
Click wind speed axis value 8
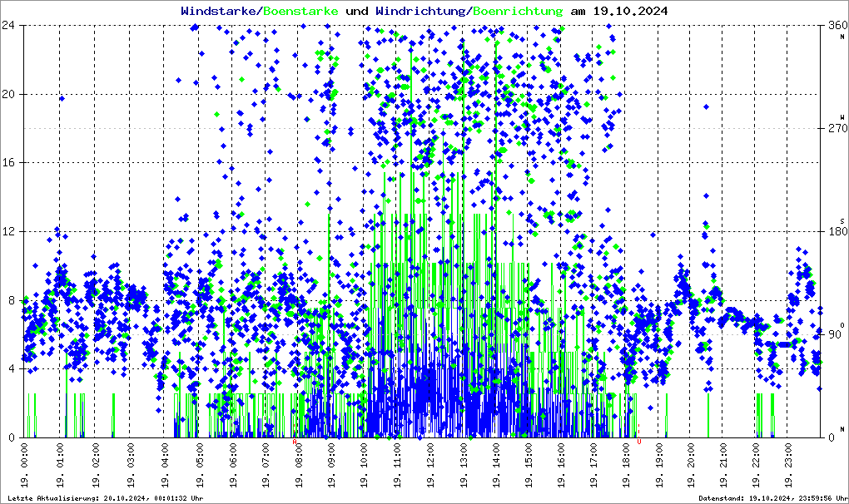pyautogui.click(x=12, y=300)
